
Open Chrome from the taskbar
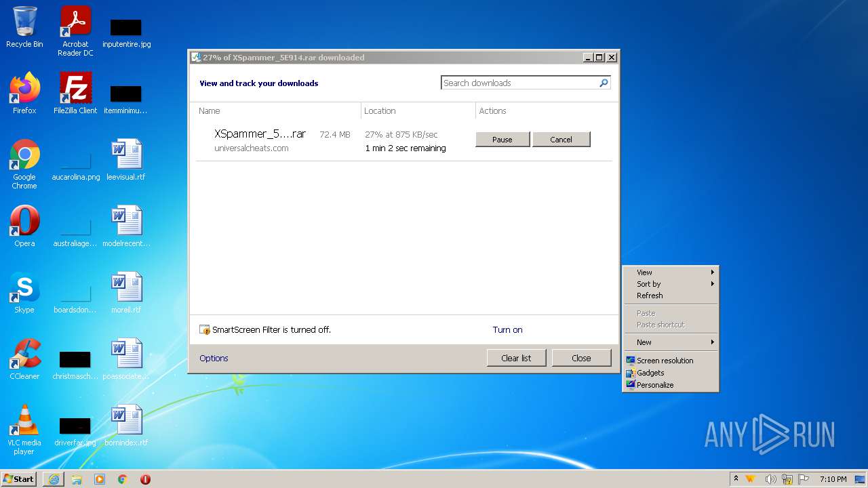(x=123, y=479)
